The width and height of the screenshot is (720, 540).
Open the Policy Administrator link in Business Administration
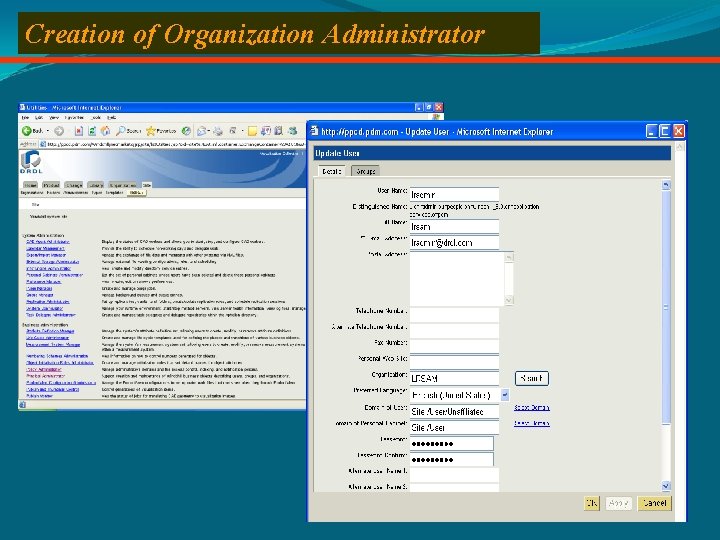tap(44, 369)
